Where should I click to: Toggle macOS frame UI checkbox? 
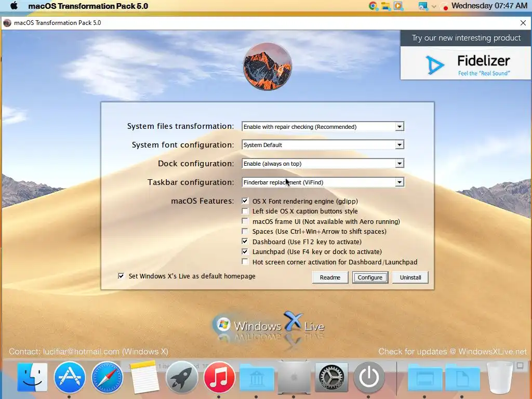tap(245, 221)
